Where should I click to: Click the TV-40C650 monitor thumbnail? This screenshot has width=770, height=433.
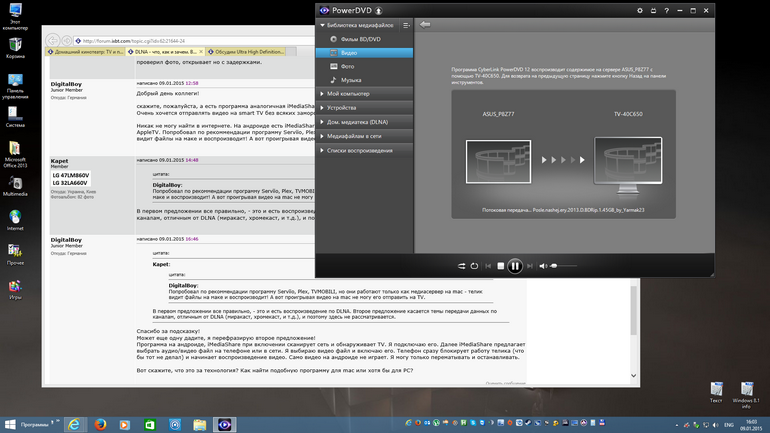[x=628, y=165]
